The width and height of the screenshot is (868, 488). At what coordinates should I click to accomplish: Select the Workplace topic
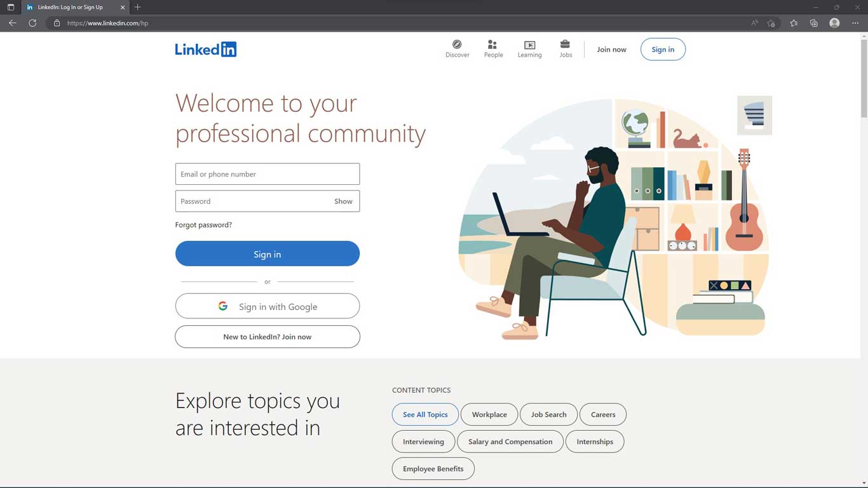pyautogui.click(x=489, y=414)
